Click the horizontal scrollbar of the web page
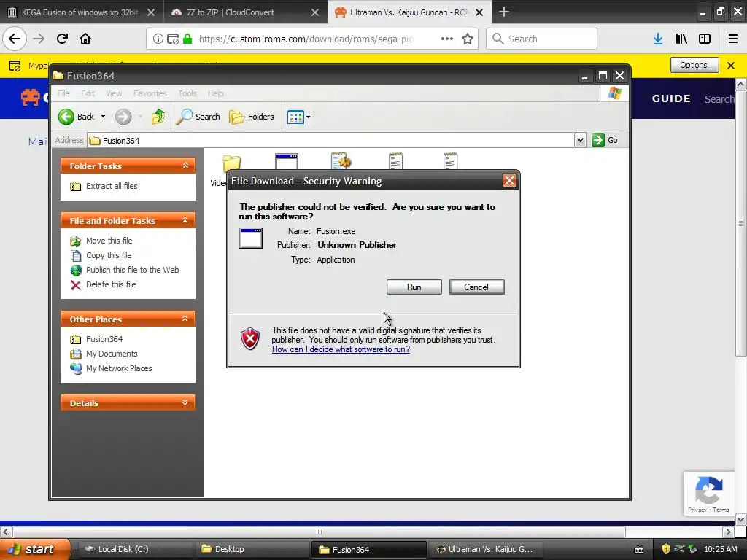The height and width of the screenshot is (560, 747). [319, 532]
